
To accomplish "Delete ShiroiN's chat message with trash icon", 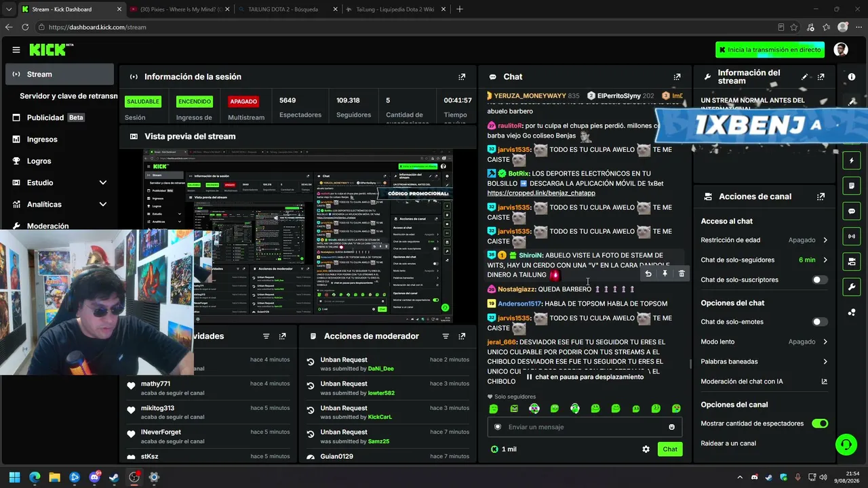I will tap(682, 274).
